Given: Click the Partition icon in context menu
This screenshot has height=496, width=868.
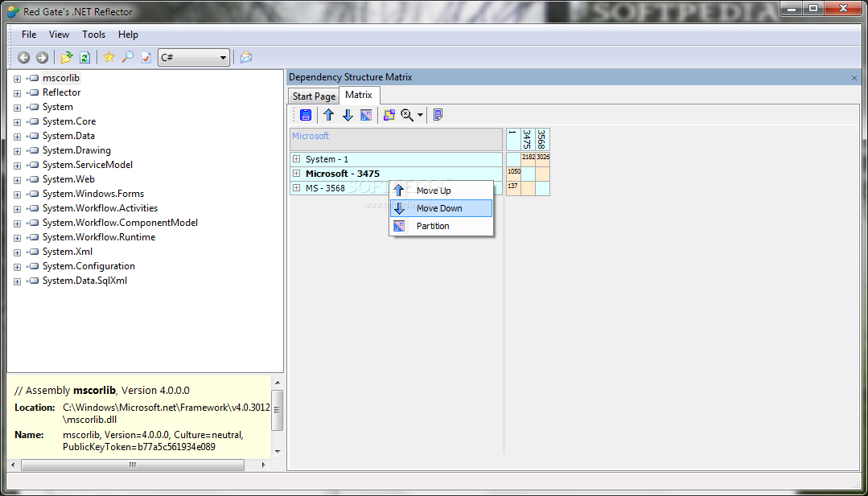Looking at the screenshot, I should click(398, 226).
